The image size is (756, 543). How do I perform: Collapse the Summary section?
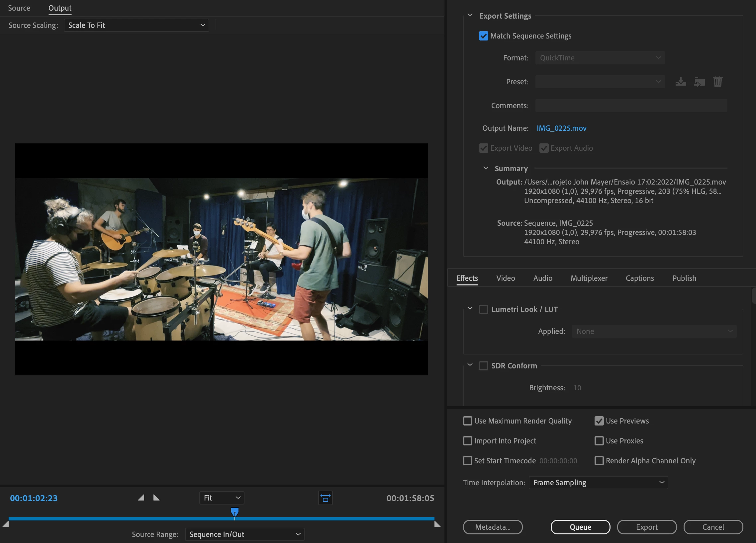pyautogui.click(x=486, y=168)
